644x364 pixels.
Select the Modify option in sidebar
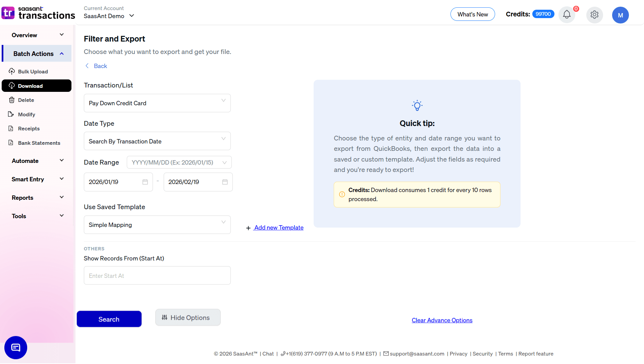pyautogui.click(x=26, y=114)
